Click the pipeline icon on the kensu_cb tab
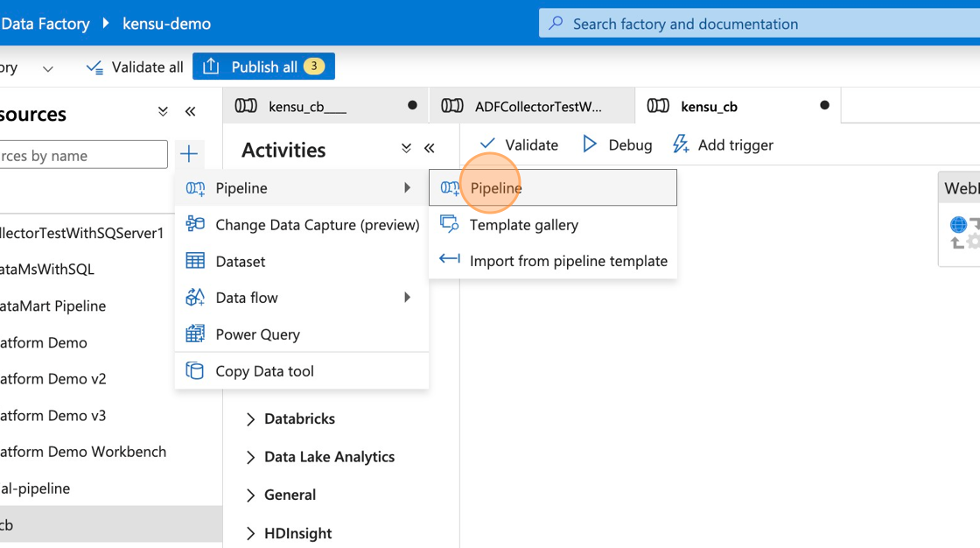 click(x=658, y=106)
